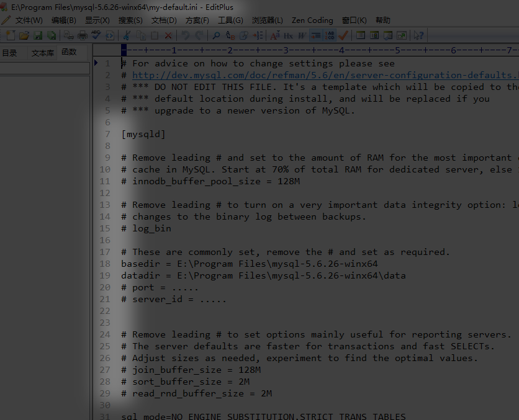Open the 编辑(B) menu

(63, 20)
